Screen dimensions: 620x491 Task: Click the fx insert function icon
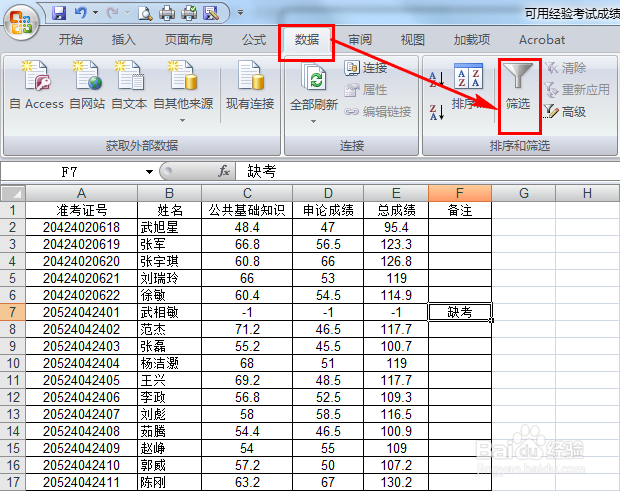coord(224,171)
